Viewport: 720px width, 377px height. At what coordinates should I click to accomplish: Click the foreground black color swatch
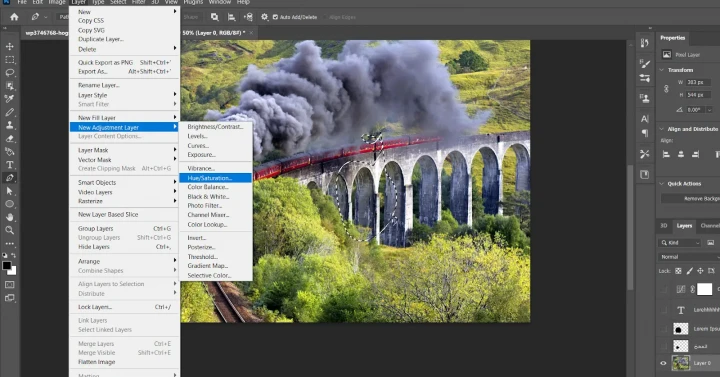pyautogui.click(x=6, y=266)
